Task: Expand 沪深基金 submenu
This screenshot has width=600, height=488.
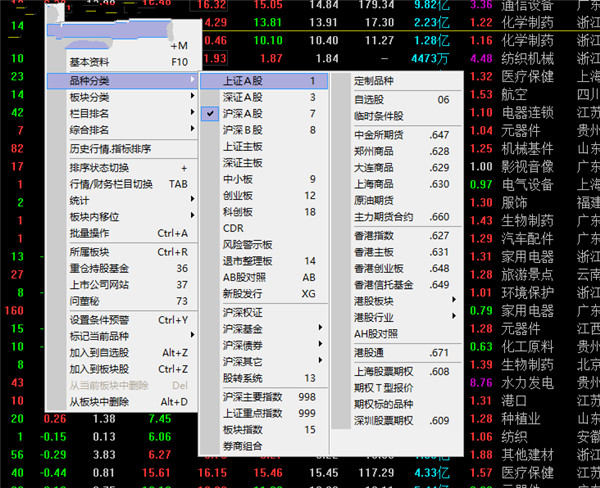Action: point(264,329)
